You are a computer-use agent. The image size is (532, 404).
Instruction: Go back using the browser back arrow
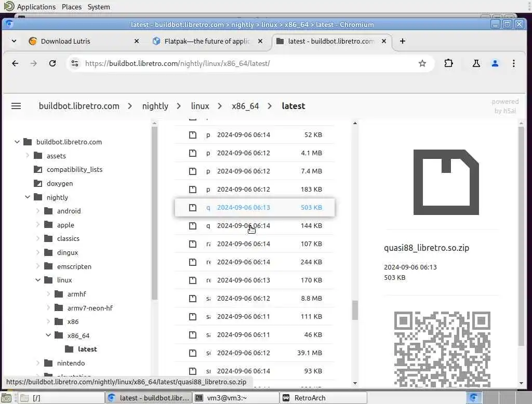15,63
